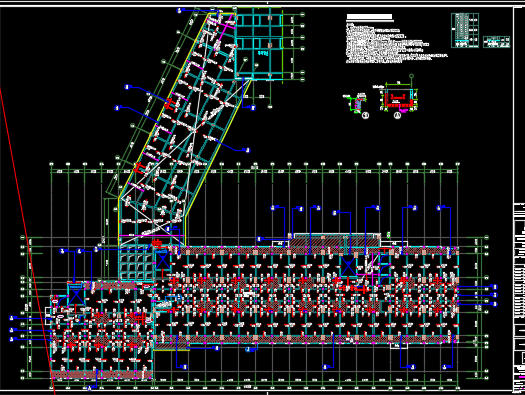Select the small green wall section detail

(x=357, y=103)
